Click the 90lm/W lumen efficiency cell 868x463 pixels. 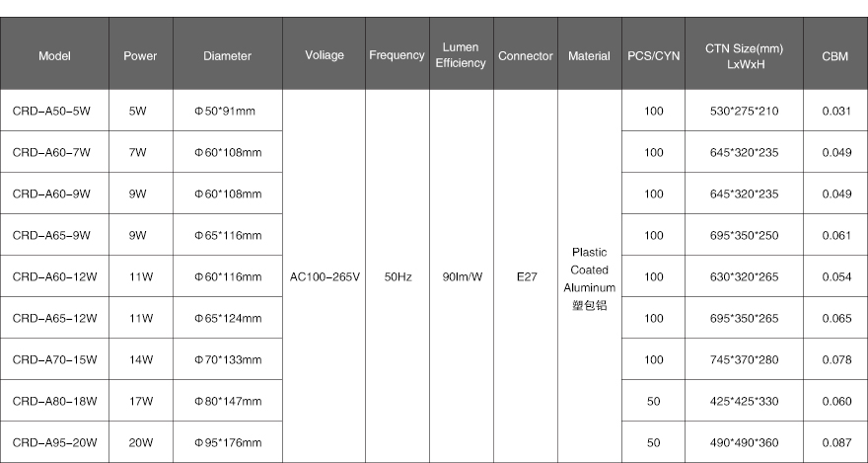point(462,276)
